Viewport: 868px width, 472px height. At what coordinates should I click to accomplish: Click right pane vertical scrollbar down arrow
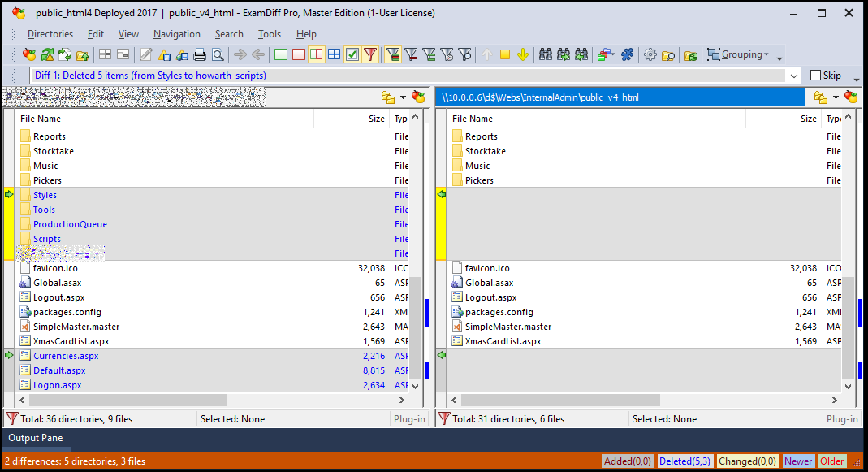pos(848,386)
